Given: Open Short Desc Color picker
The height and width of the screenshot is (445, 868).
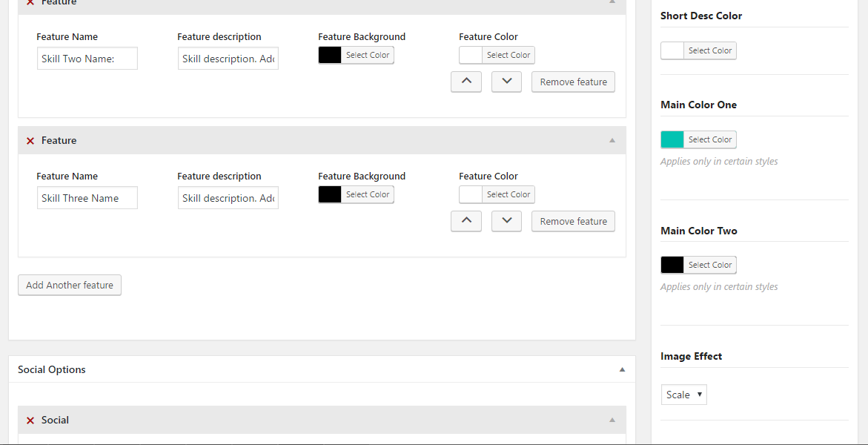Looking at the screenshot, I should 698,50.
